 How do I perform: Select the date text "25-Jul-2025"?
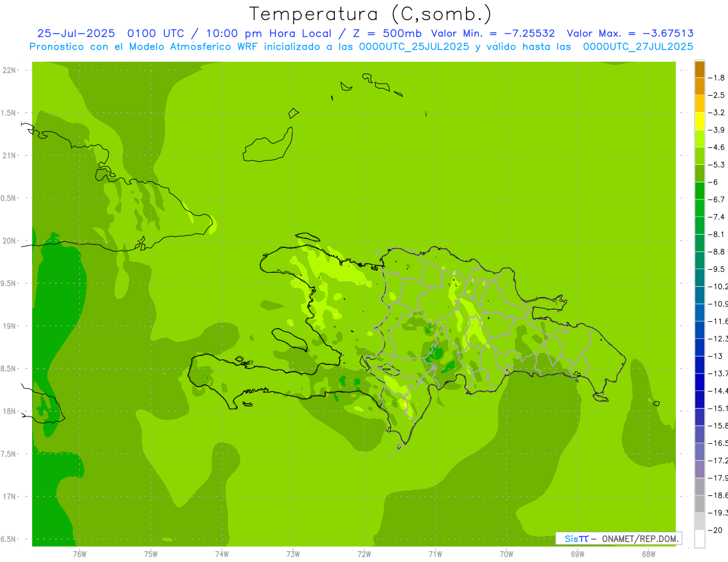pos(76,33)
